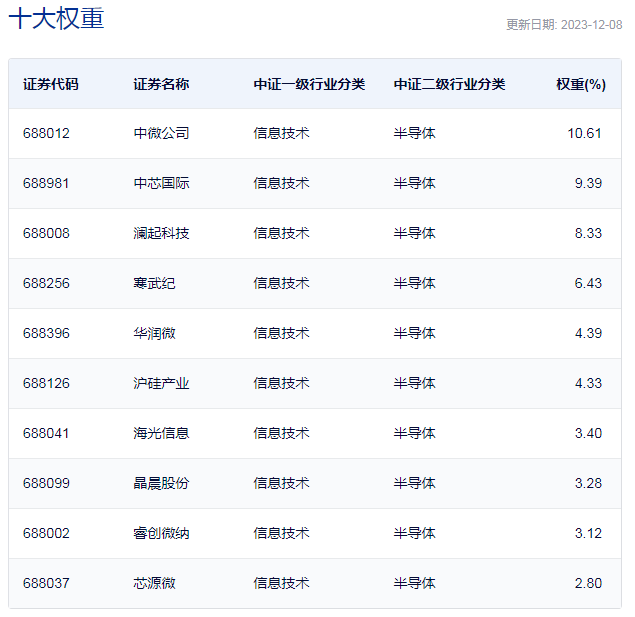Click 信息技术 in the 中微公司 row
The image size is (635, 617).
pyautogui.click(x=281, y=133)
